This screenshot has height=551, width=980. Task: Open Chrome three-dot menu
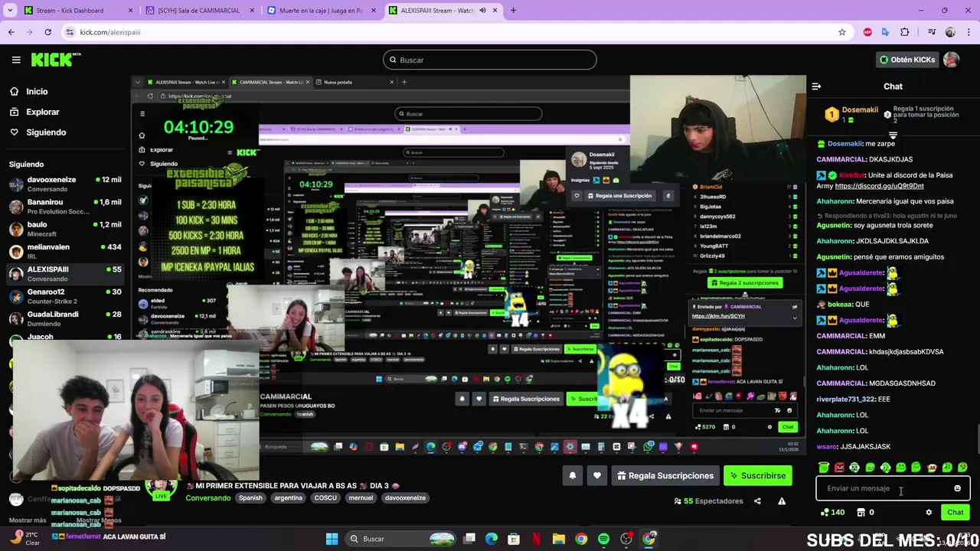click(x=968, y=32)
